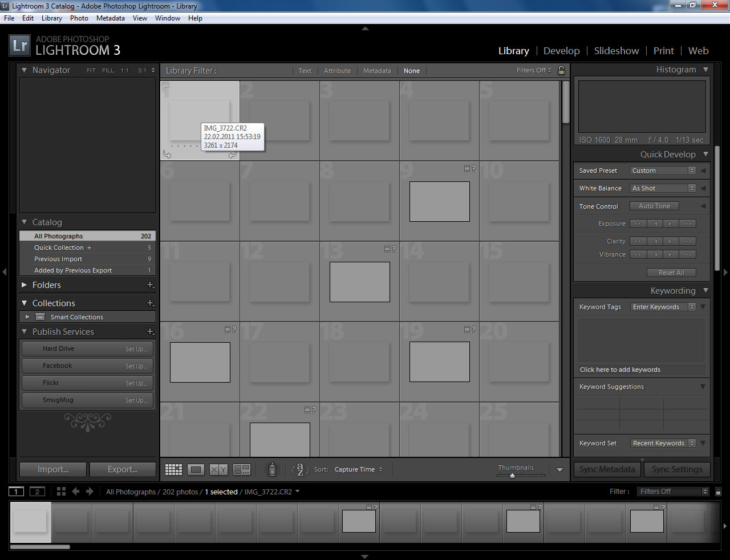The image size is (730, 560).
Task: Switch to Grid view in toolbar
Action: (x=173, y=469)
